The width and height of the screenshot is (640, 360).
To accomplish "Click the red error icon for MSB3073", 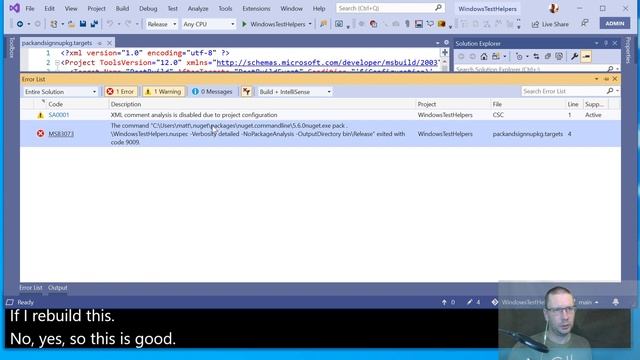I will click(40, 133).
